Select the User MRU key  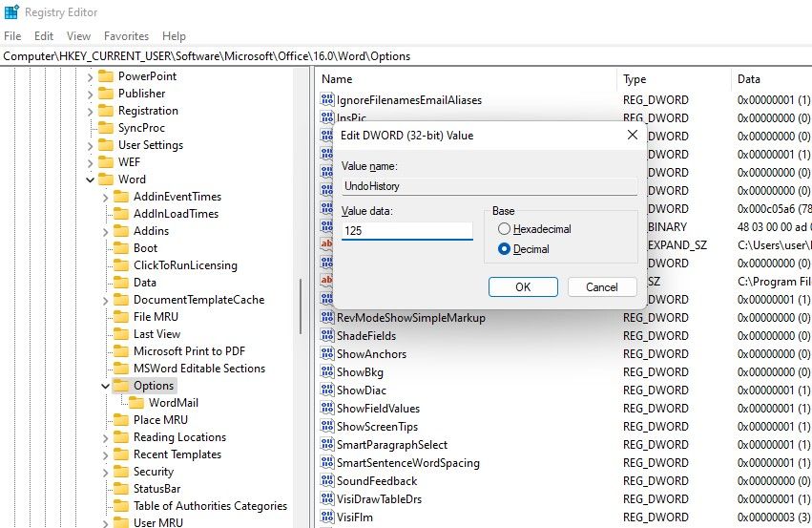[158, 521]
